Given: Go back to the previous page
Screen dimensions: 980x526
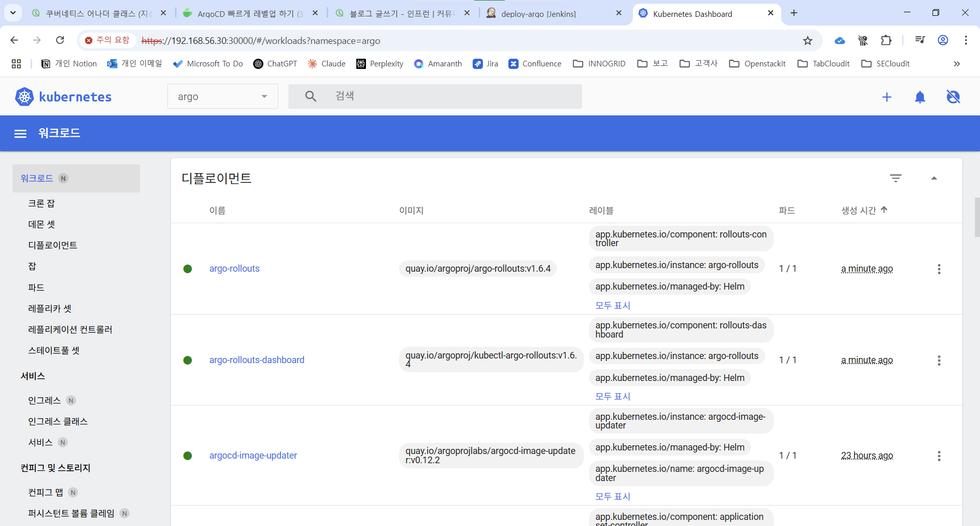Looking at the screenshot, I should click(x=14, y=40).
